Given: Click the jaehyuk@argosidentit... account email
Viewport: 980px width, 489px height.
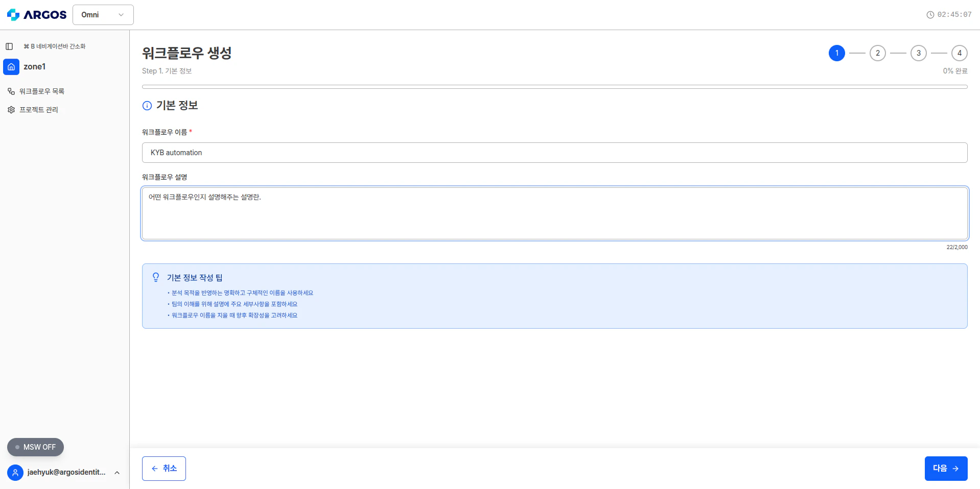Looking at the screenshot, I should (x=66, y=473).
